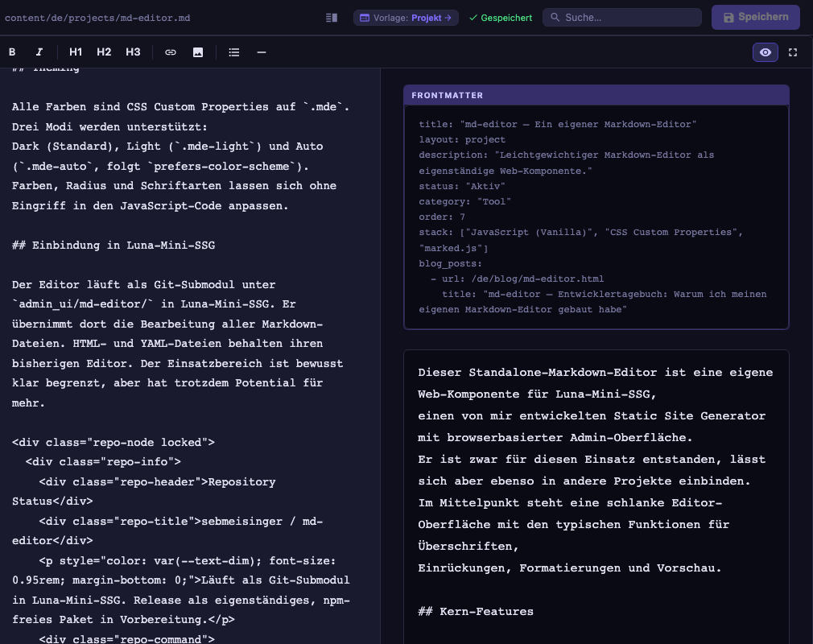Open the Vorlage: Projekt template link

click(406, 18)
